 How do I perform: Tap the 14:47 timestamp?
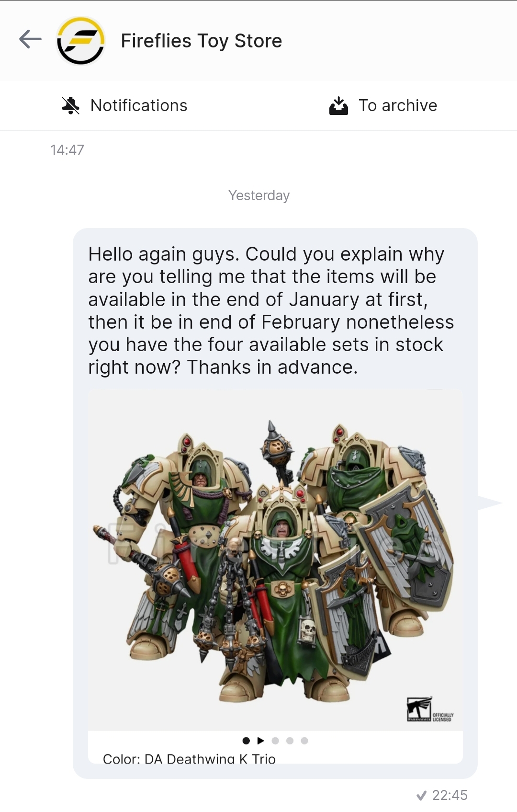[67, 150]
